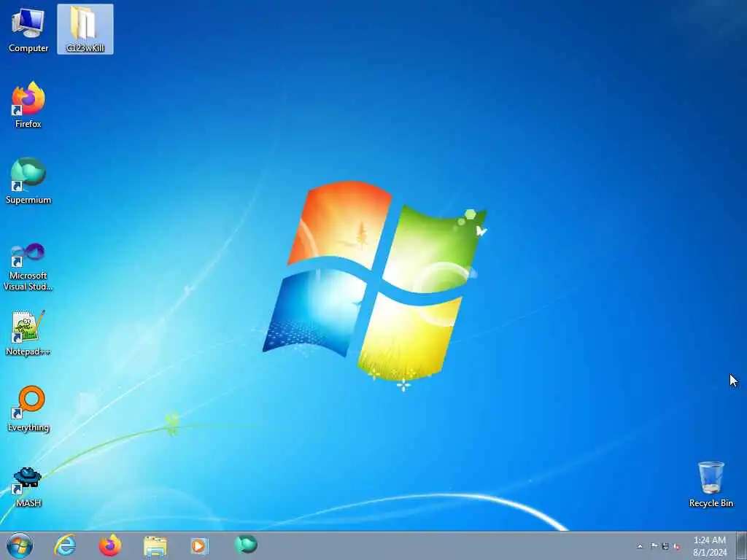This screenshot has height=560, width=747.
Task: Launch Supermium from the taskbar
Action: tap(246, 545)
